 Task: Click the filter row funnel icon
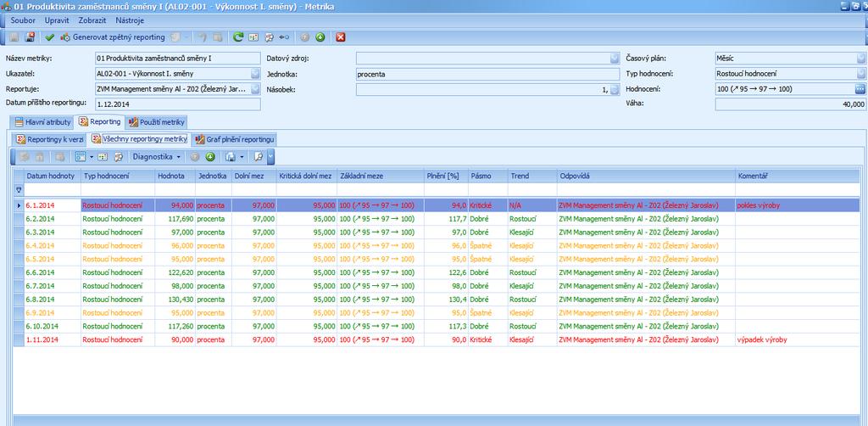(x=19, y=189)
